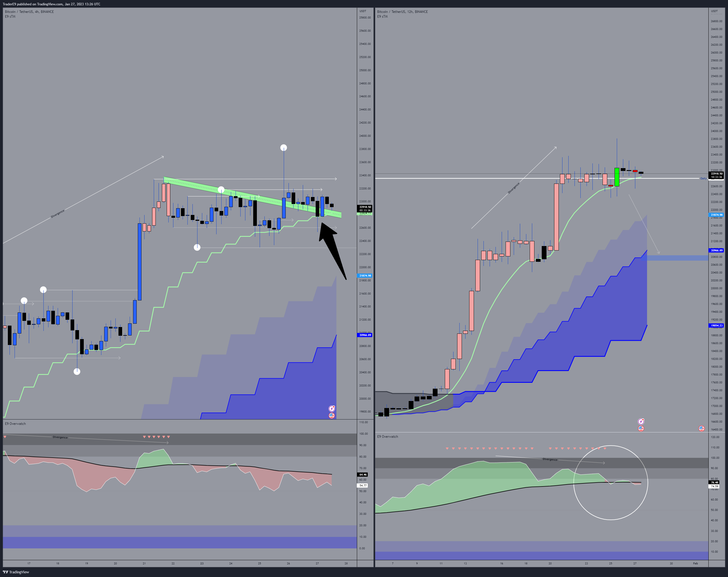Screen dimensions: 728x577
Task: Click the '28' date label on the 4h time axis
Action: click(x=346, y=564)
